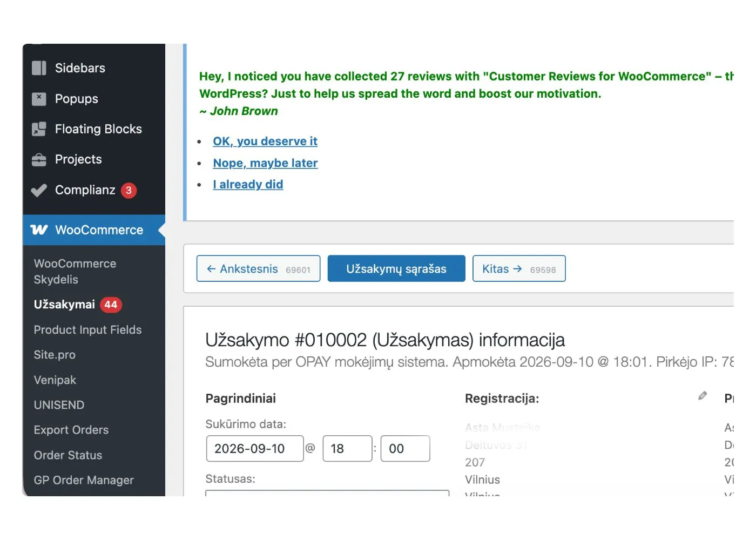Open the Statusas dropdown
Screen dimensions: 756x540
click(327, 492)
